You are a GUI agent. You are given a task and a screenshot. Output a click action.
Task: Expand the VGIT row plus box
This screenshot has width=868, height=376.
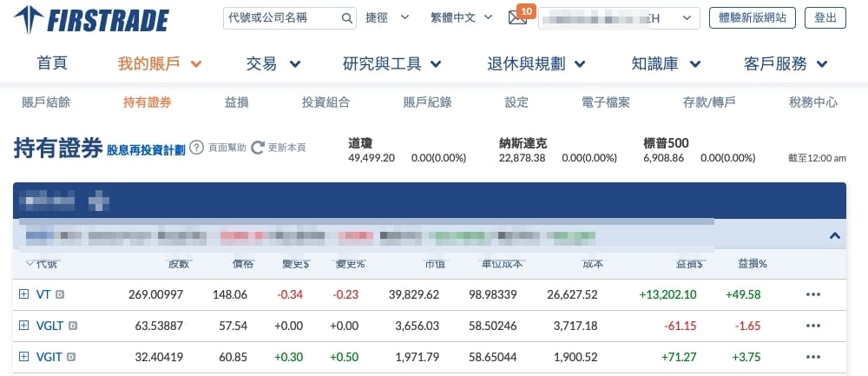click(x=23, y=357)
